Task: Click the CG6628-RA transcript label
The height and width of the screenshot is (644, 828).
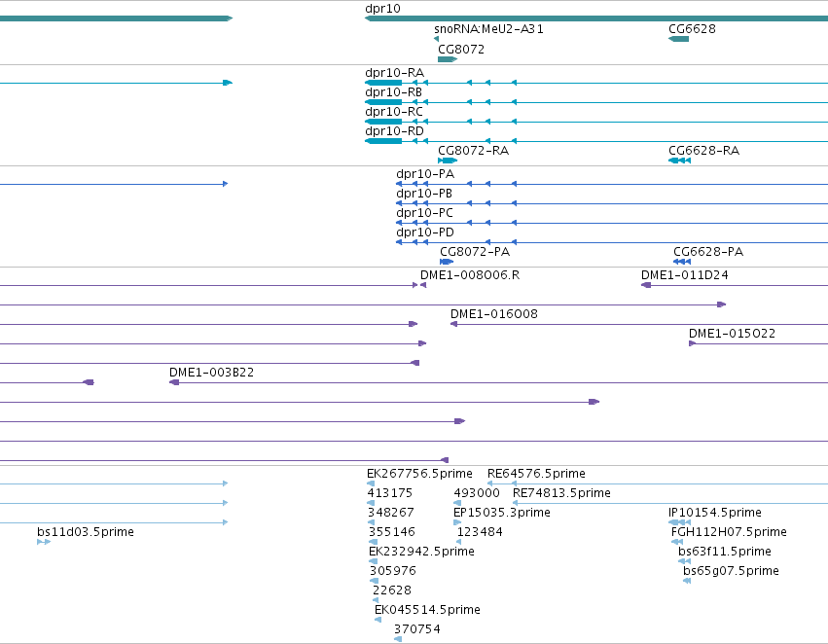Action: point(703,151)
